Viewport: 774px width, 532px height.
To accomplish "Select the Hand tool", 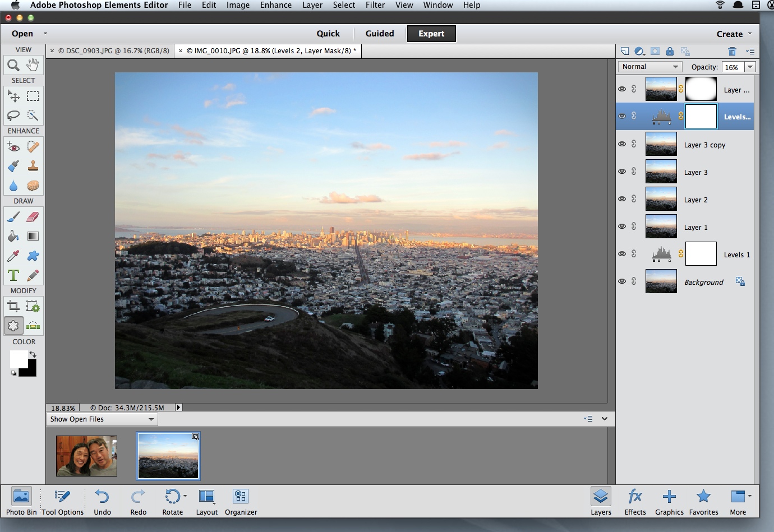I will point(33,65).
